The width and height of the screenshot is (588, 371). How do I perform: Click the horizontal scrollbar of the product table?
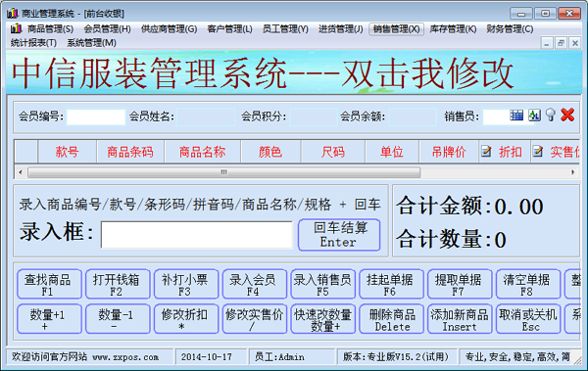(224, 172)
